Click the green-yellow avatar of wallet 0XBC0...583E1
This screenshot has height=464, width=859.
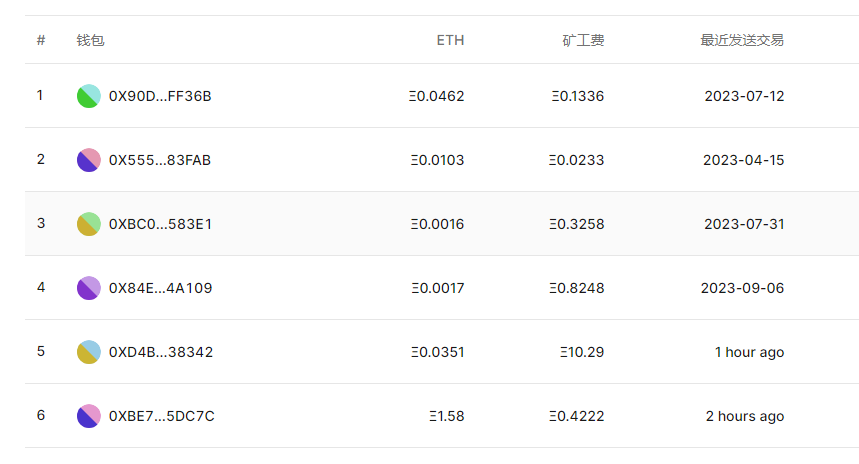[89, 224]
